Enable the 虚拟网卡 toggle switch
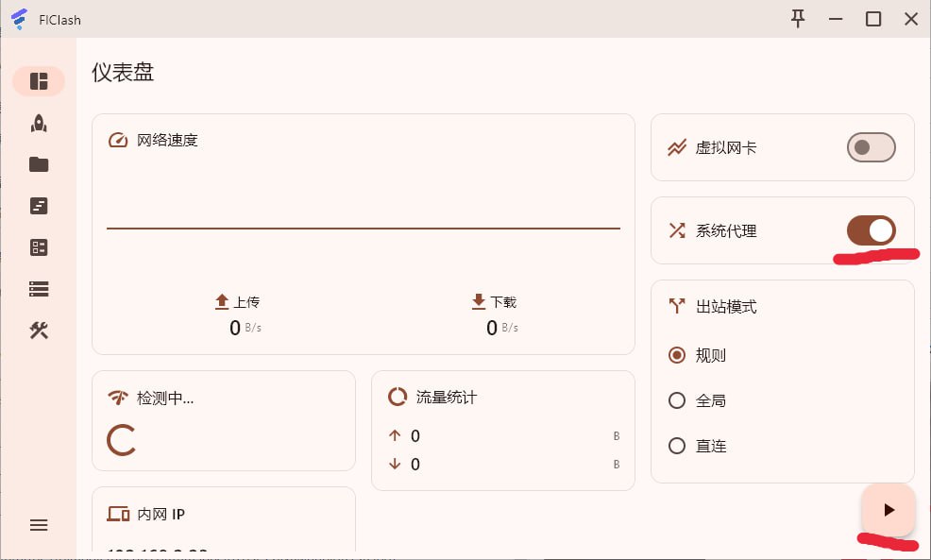Image resolution: width=931 pixels, height=560 pixels. click(x=871, y=147)
